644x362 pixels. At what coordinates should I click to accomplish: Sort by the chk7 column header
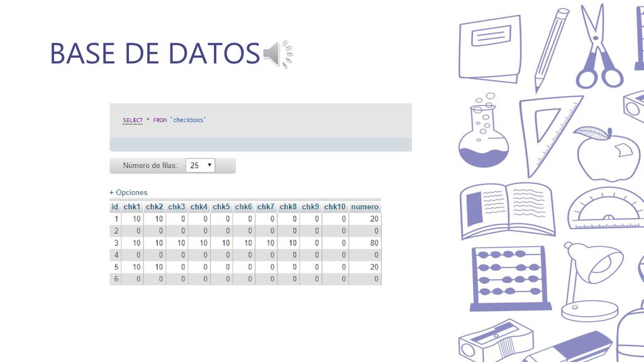pyautogui.click(x=266, y=207)
